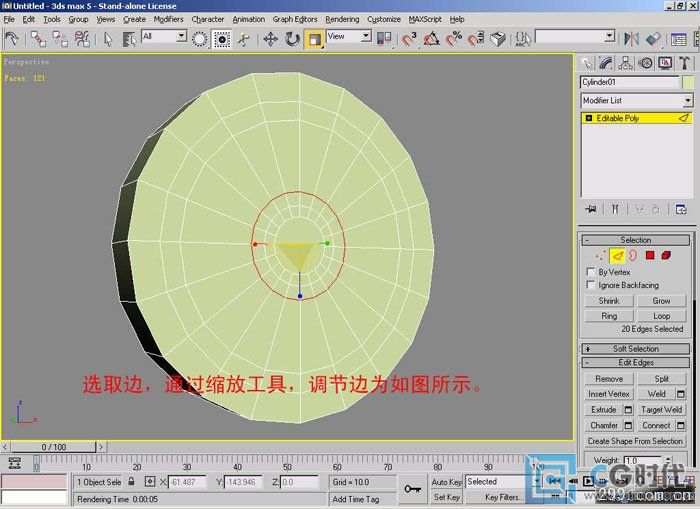Viewport: 700px width, 509px height.
Task: Toggle the Percent Snap icon
Action: 454,39
